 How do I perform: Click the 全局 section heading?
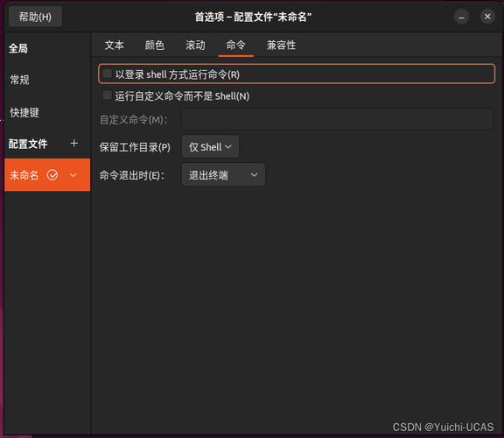(18, 48)
